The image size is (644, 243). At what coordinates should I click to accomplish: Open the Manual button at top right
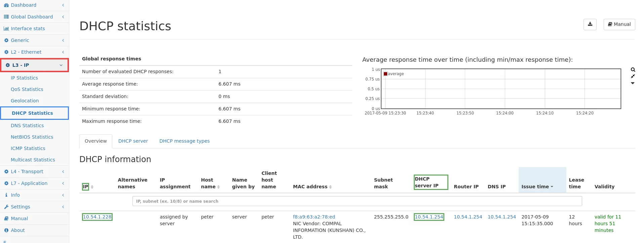click(619, 25)
